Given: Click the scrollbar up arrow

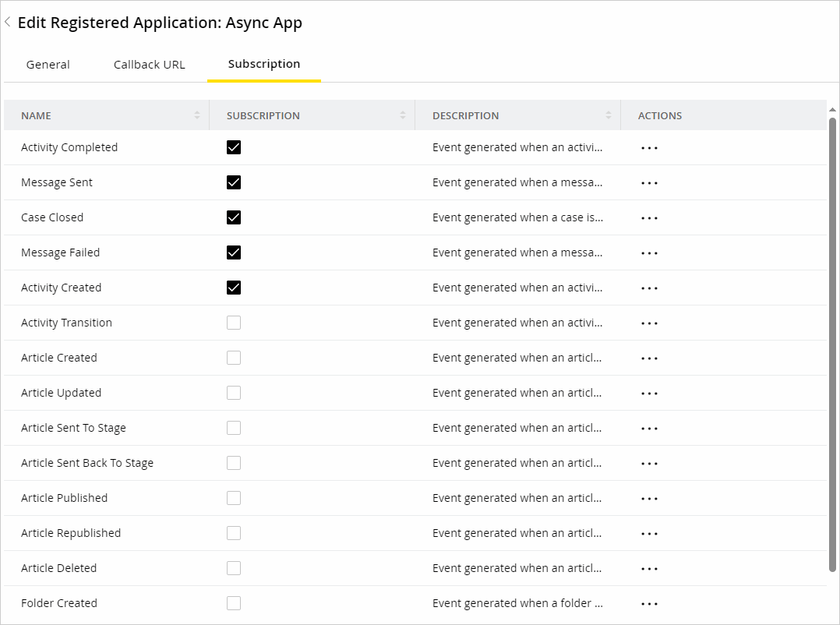Looking at the screenshot, I should coord(832,110).
